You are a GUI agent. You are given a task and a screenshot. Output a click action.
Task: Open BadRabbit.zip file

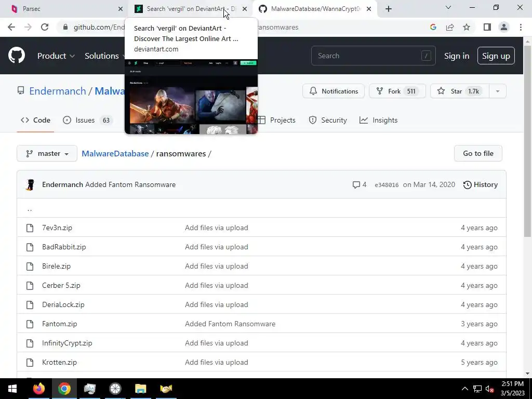pos(64,247)
